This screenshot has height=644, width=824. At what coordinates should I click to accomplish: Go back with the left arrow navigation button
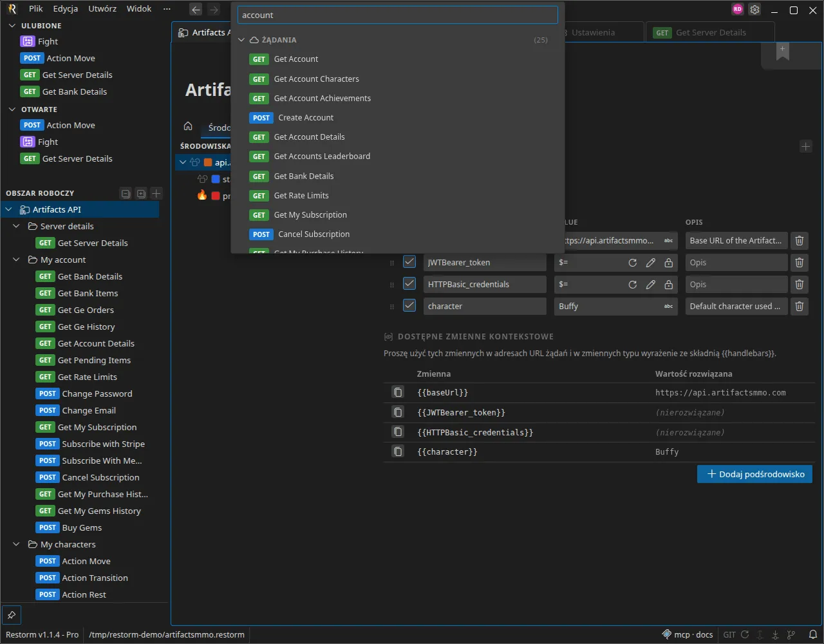coord(196,10)
